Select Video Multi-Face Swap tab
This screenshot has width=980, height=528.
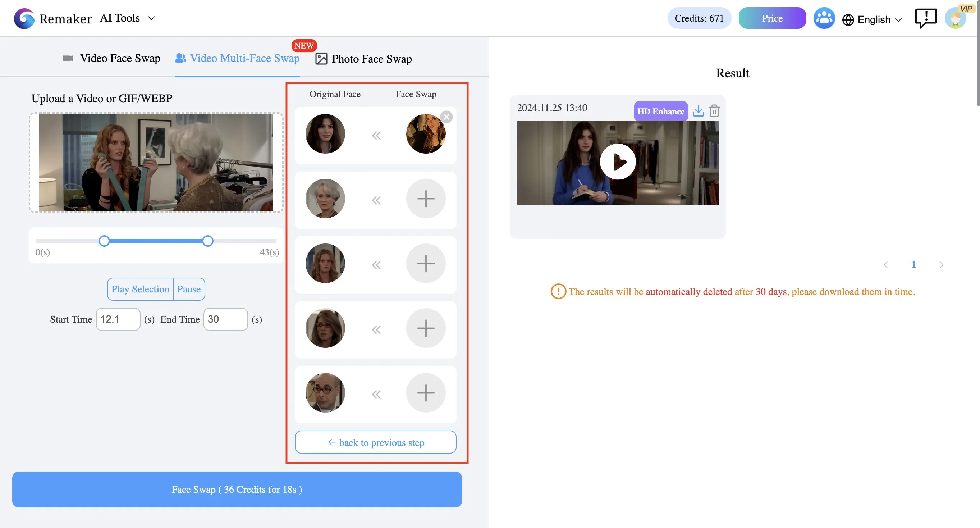(237, 58)
